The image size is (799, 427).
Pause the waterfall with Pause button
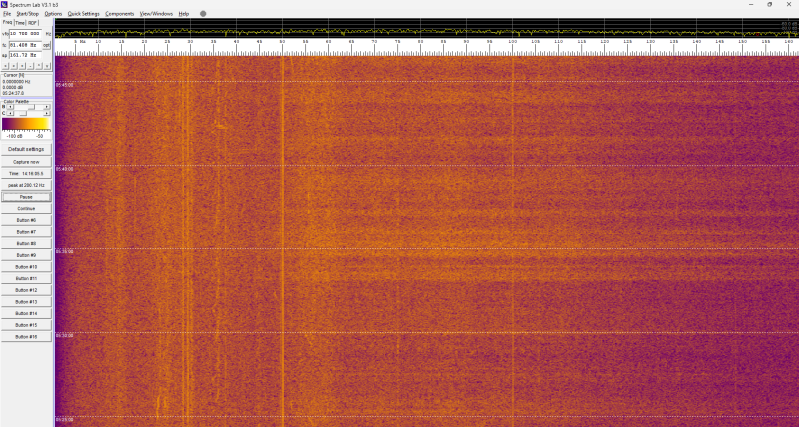pos(26,197)
